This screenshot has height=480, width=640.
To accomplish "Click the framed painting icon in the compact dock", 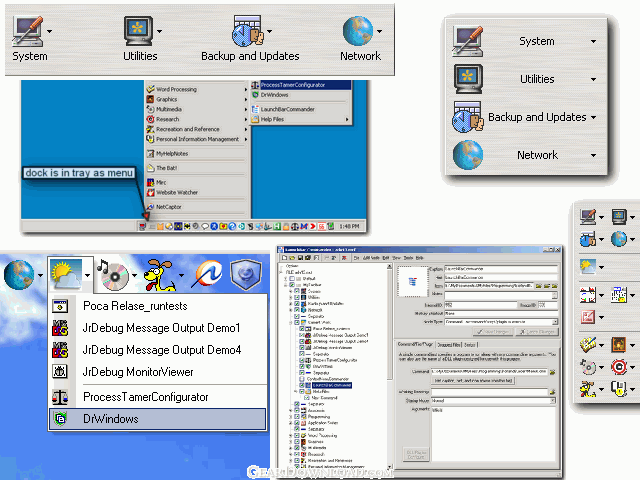I will coord(619,344).
